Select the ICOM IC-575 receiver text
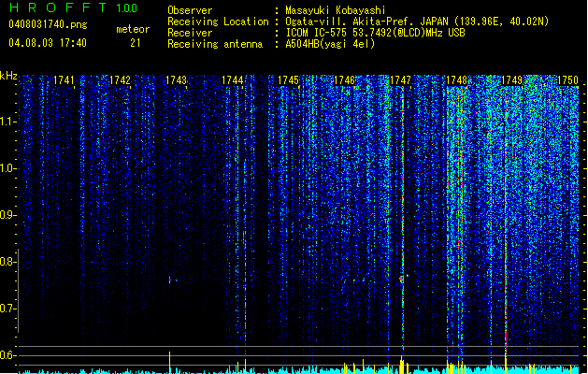The height and width of the screenshot is (374, 588). click(x=375, y=33)
